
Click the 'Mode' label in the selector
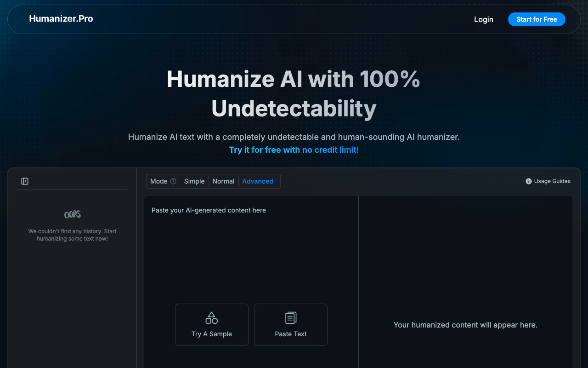click(158, 181)
